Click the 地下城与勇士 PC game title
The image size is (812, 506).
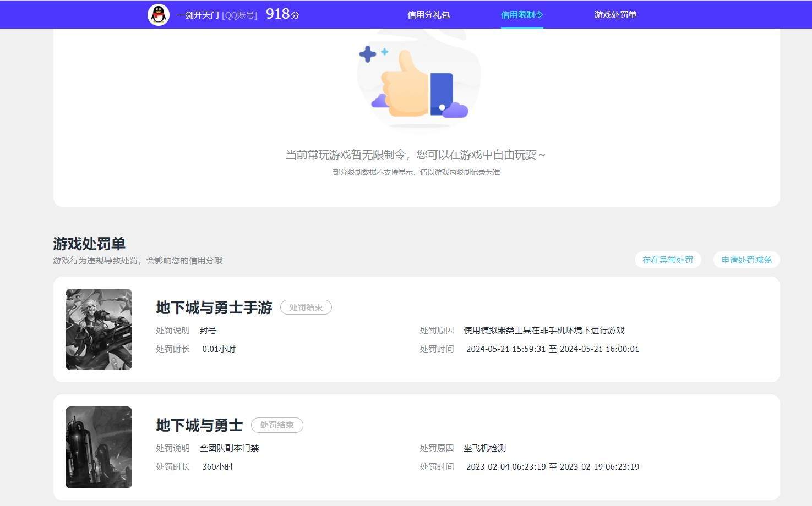(199, 425)
